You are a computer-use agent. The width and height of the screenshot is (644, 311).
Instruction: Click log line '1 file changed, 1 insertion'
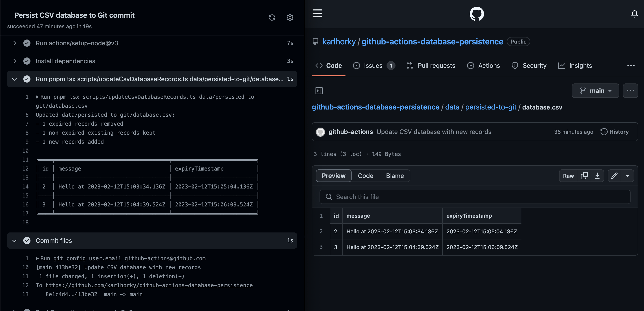112,276
